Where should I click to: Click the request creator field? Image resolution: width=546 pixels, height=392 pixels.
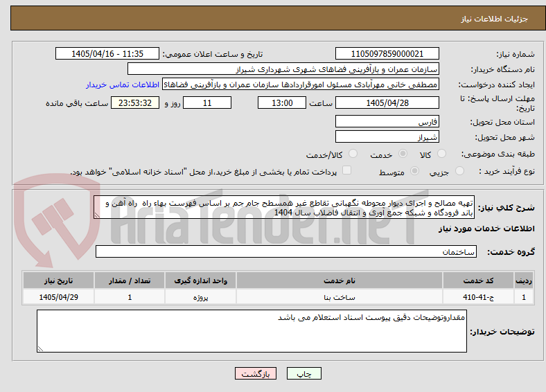(301, 84)
